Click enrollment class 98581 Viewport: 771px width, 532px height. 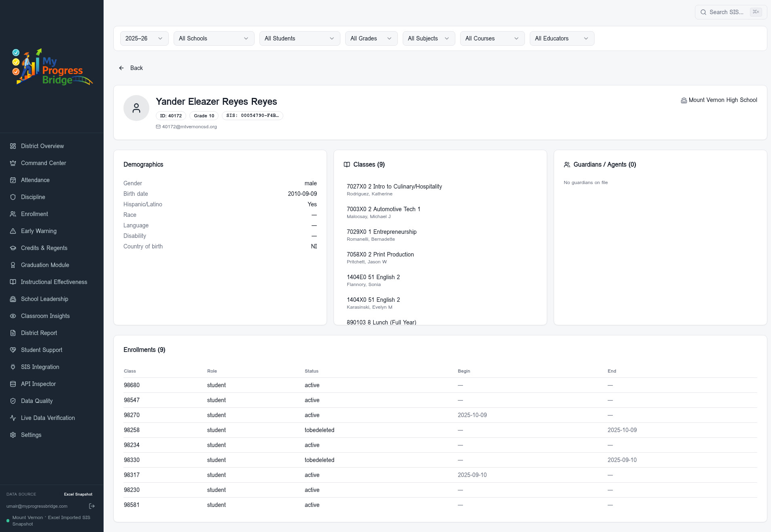click(x=132, y=505)
